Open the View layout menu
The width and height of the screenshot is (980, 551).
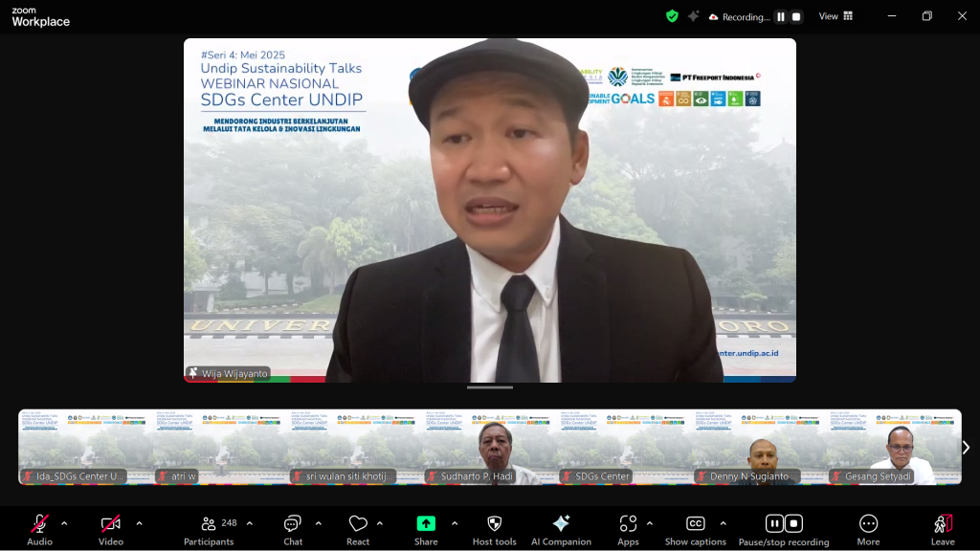coord(835,16)
